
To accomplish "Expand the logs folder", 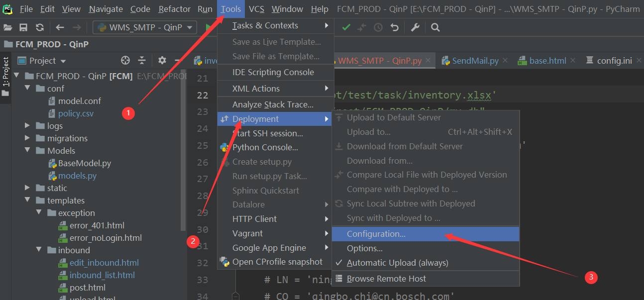I will click(27, 126).
